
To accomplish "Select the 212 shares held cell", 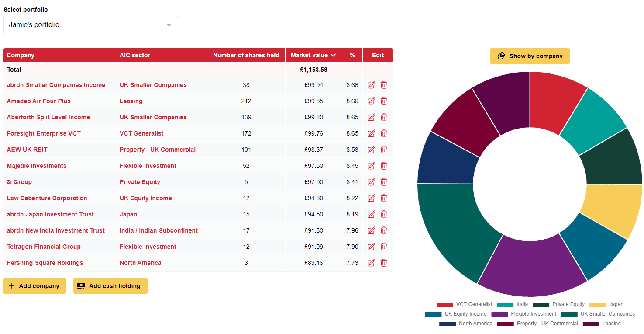I will tap(246, 101).
